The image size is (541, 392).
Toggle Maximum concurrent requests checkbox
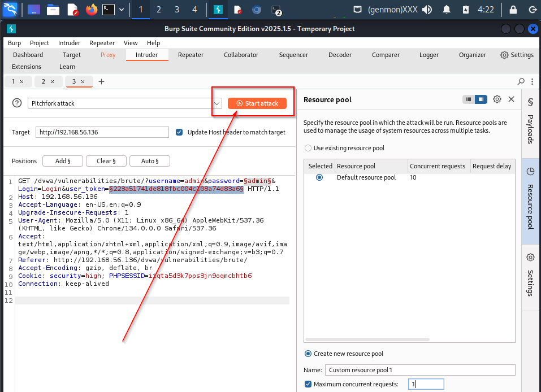pos(308,384)
